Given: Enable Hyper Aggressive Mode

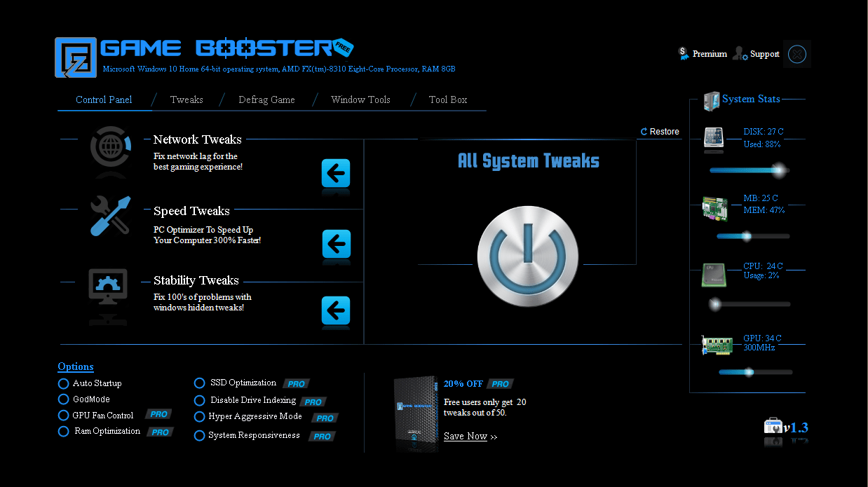Looking at the screenshot, I should 199,416.
